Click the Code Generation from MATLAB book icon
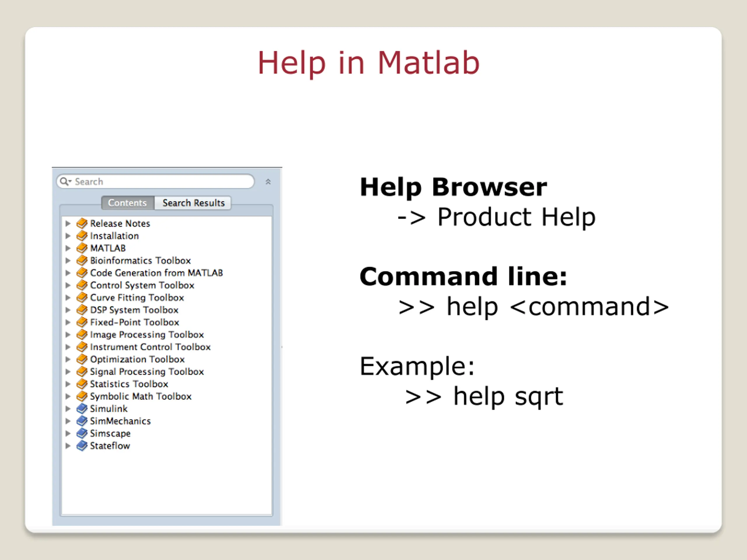This screenshot has height=560, width=747. click(x=82, y=273)
